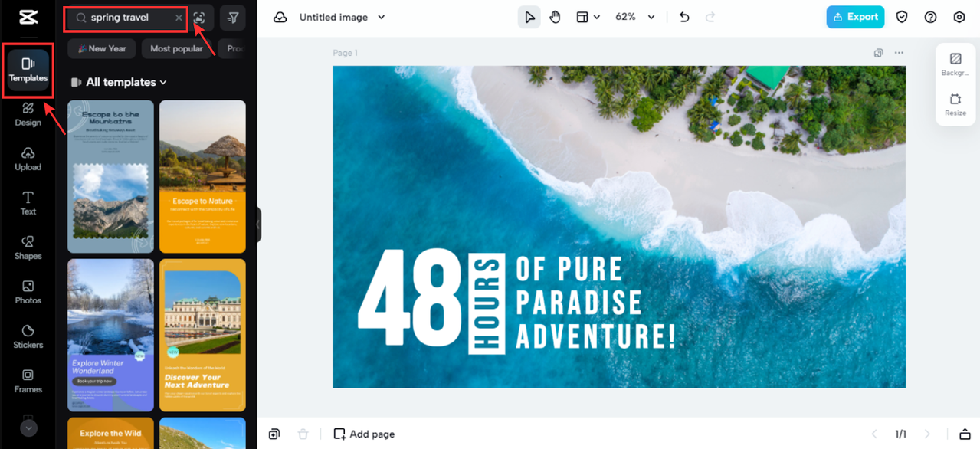Click the Add page button
The height and width of the screenshot is (449, 980).
coord(364,434)
